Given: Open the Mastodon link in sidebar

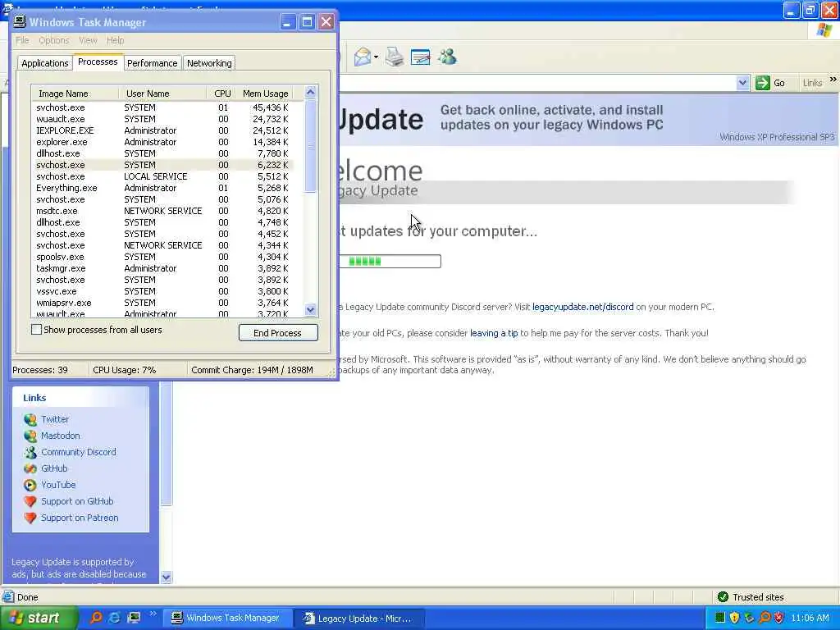Looking at the screenshot, I should 61,436.
